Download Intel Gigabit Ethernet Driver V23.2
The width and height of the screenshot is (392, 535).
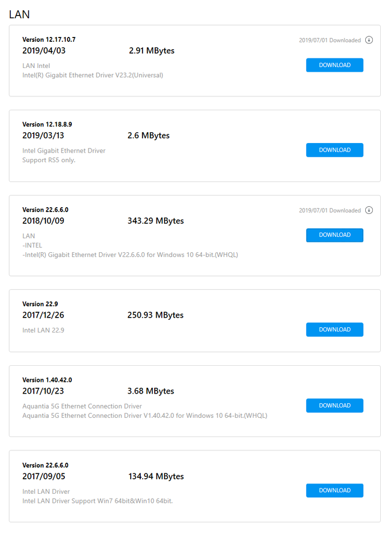click(x=335, y=65)
